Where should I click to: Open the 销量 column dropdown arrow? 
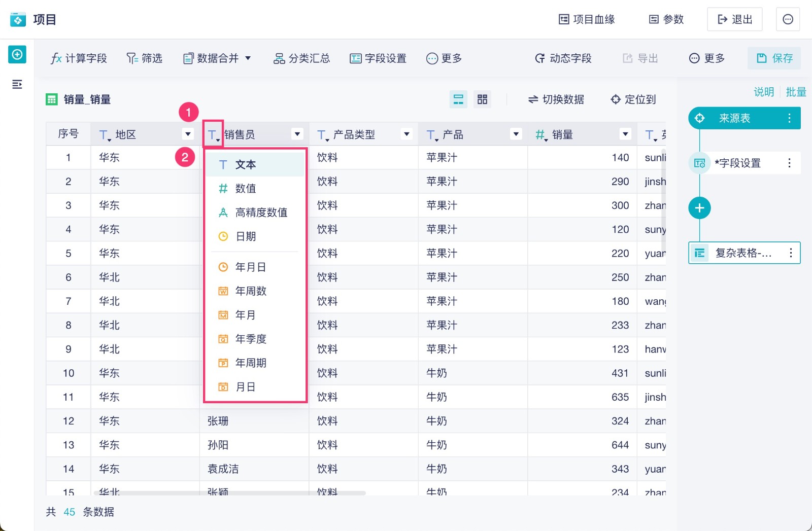[x=625, y=134]
